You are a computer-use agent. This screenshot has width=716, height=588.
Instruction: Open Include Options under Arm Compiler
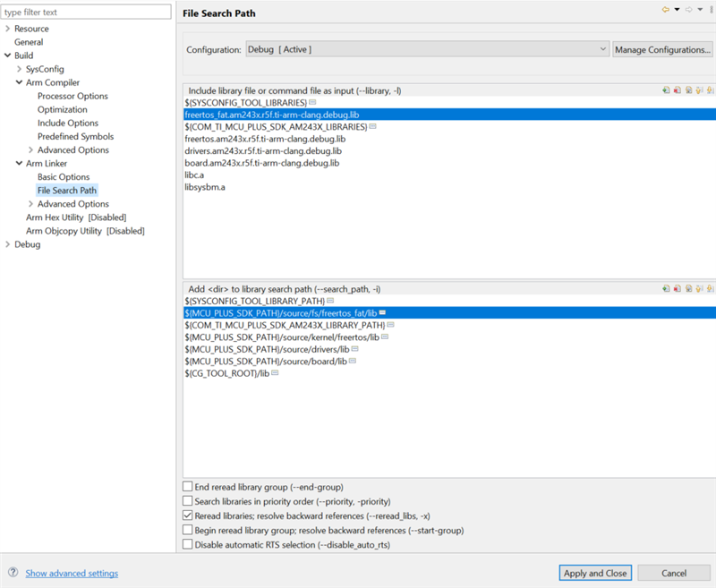point(68,123)
